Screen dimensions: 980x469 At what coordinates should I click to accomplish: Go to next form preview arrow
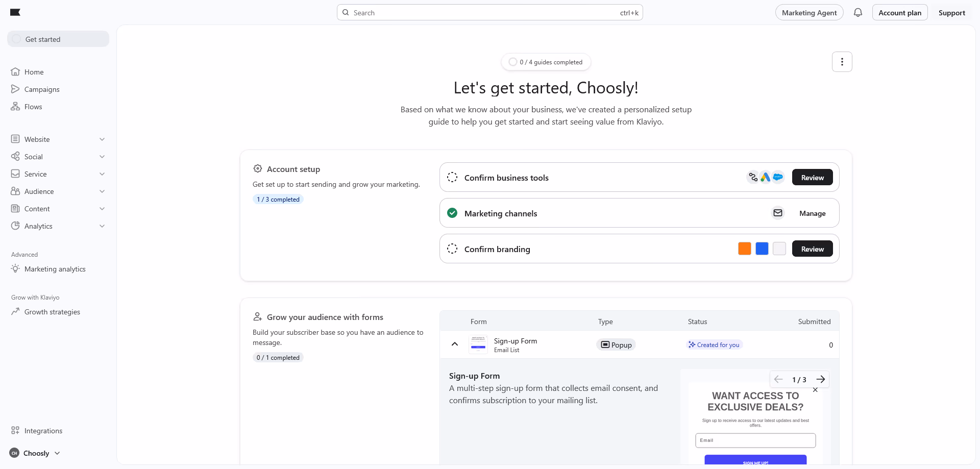click(x=820, y=379)
